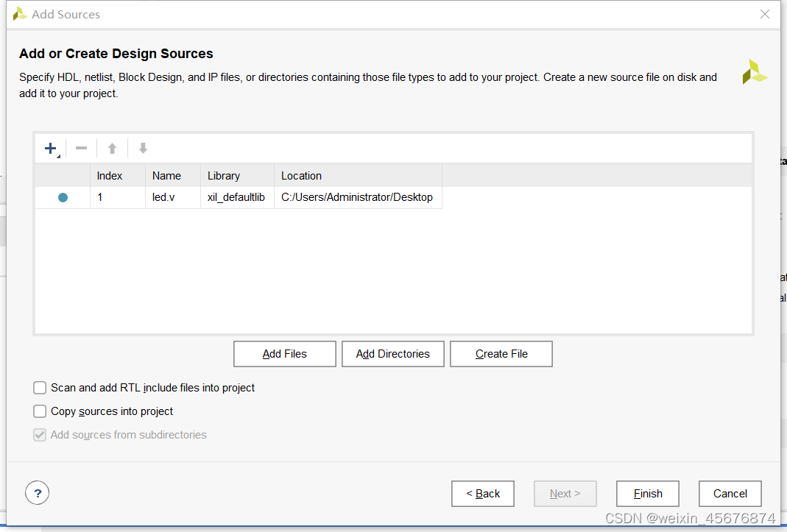The width and height of the screenshot is (787, 532).
Task: Enable Scan and add RTL include files
Action: tap(40, 388)
